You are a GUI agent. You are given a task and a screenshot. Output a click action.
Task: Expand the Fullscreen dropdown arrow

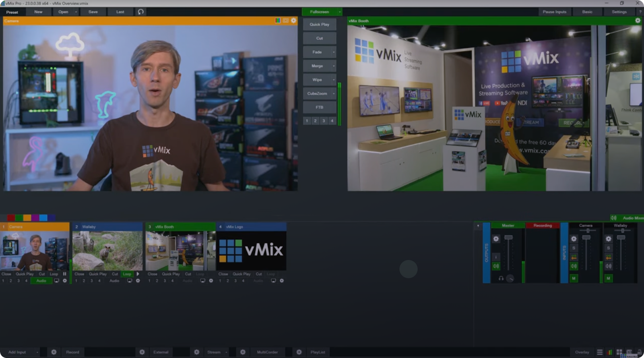click(340, 12)
